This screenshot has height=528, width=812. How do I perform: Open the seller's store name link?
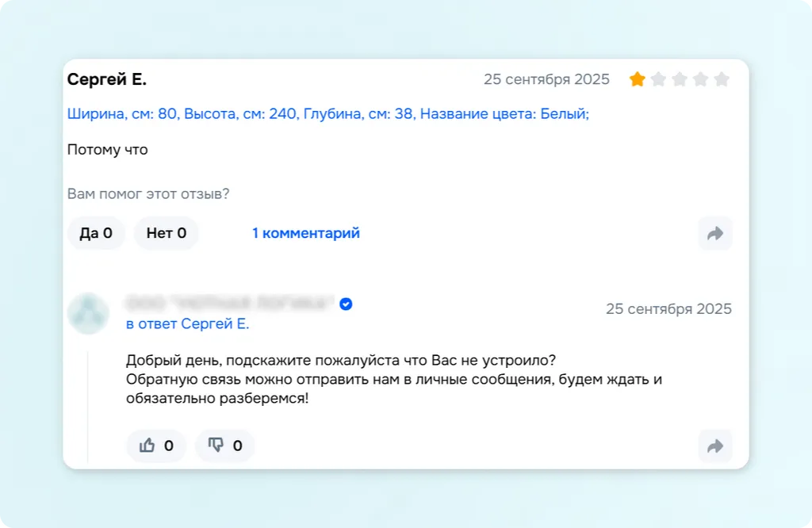point(230,303)
